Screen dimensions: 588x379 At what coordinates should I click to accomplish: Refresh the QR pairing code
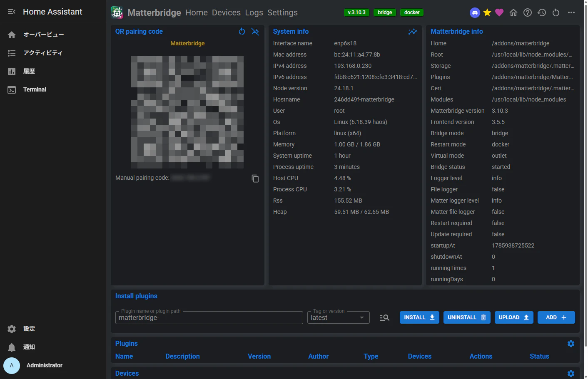(x=242, y=31)
